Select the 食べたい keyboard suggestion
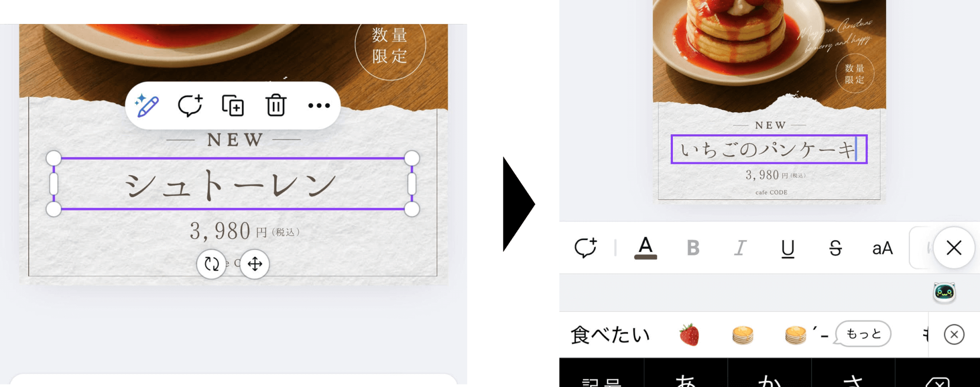Viewport: 980px width, 387px height. coord(610,335)
